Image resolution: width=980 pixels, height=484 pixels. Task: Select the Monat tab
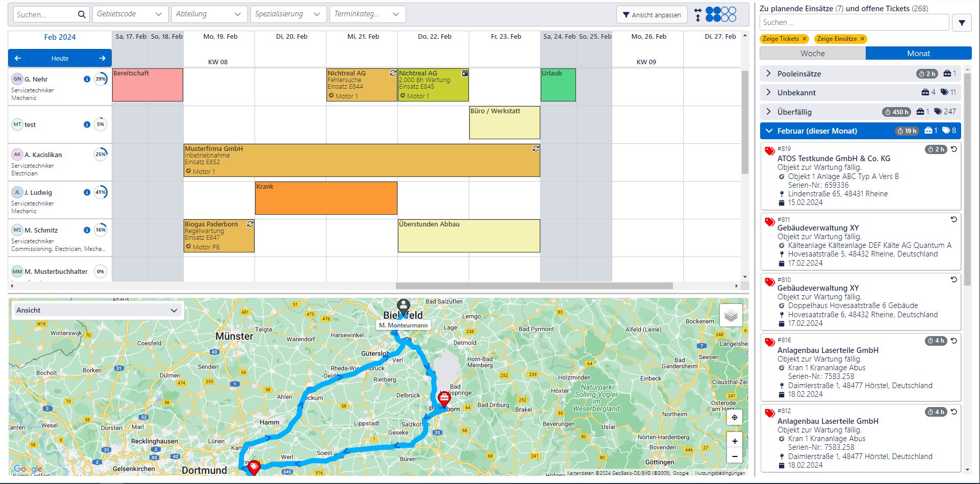pos(918,54)
